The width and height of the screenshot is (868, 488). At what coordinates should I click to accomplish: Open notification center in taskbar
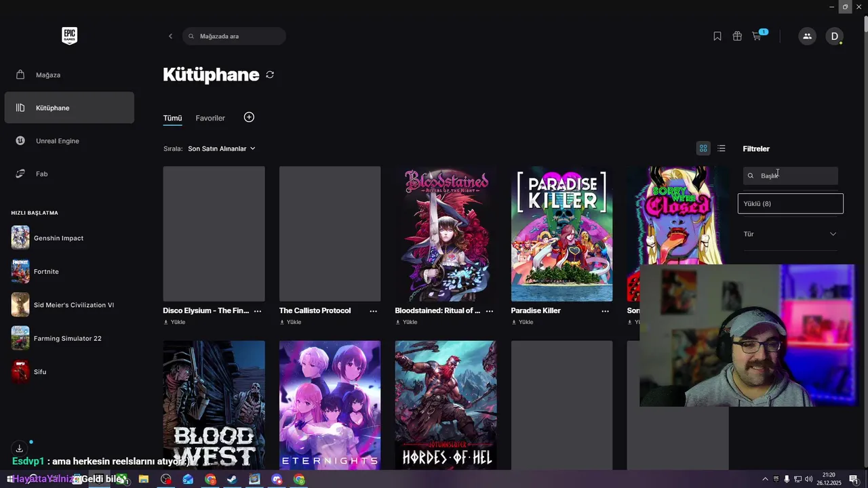pyautogui.click(x=854, y=479)
